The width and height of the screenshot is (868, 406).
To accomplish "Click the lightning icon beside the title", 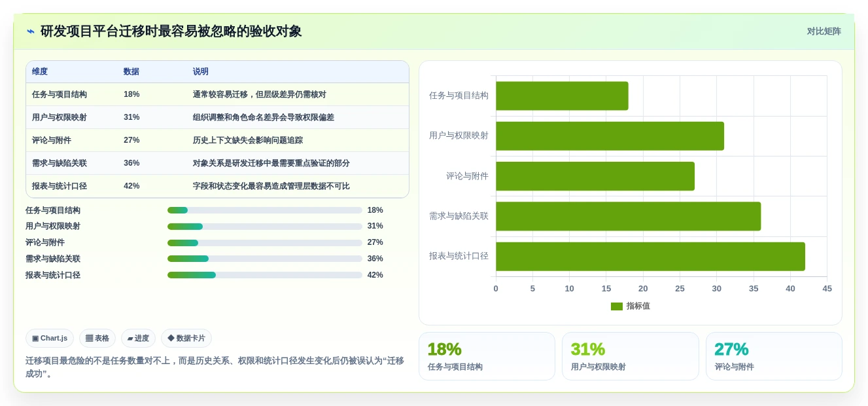I will point(31,31).
